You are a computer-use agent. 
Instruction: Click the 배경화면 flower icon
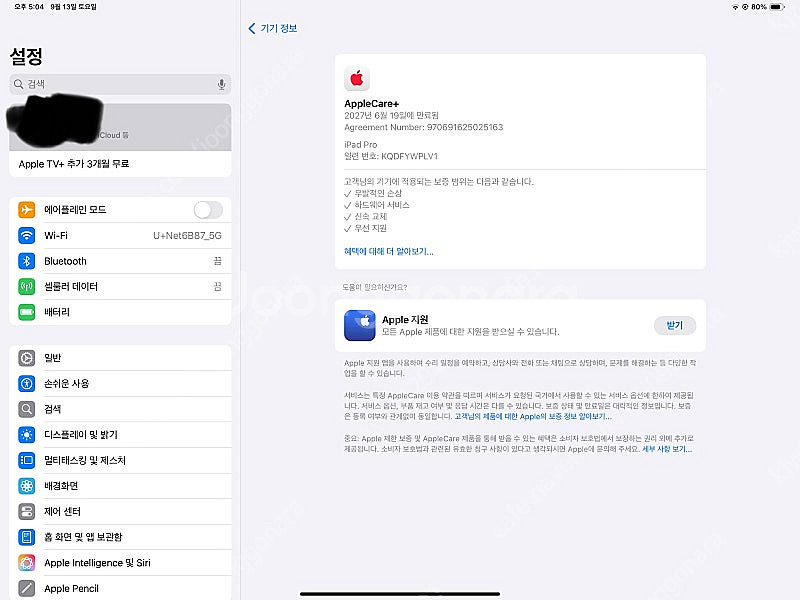point(27,486)
